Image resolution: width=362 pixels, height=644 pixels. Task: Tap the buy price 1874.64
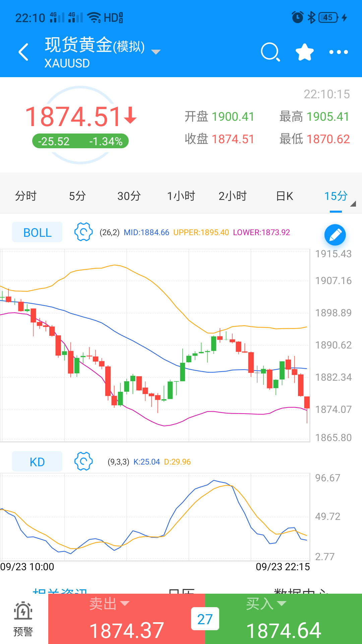pos(284,630)
